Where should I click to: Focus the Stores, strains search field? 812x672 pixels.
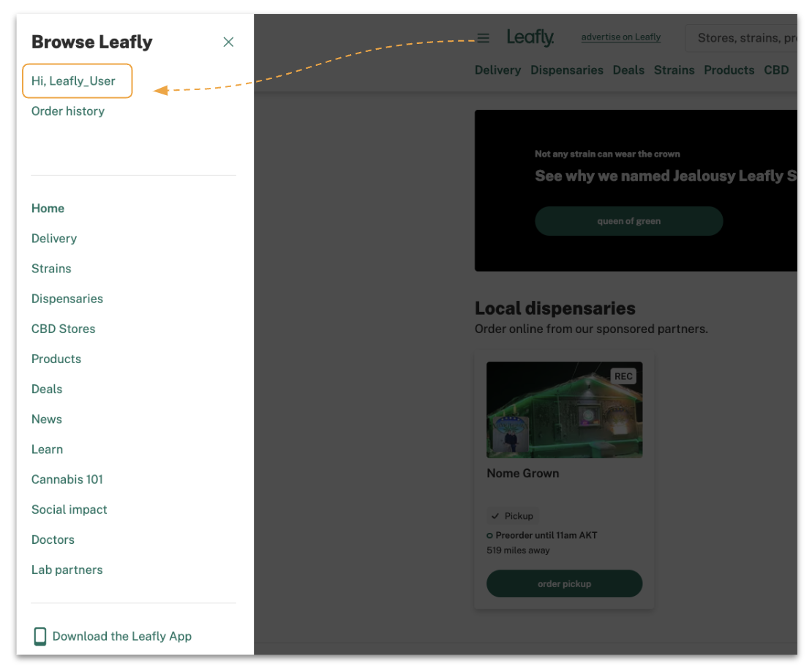coord(741,38)
